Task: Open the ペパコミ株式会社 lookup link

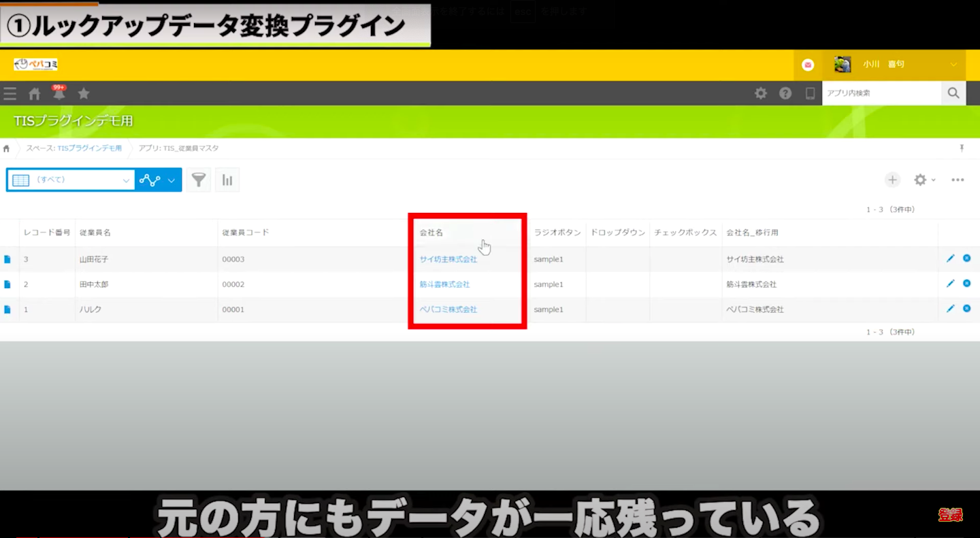Action: tap(448, 309)
